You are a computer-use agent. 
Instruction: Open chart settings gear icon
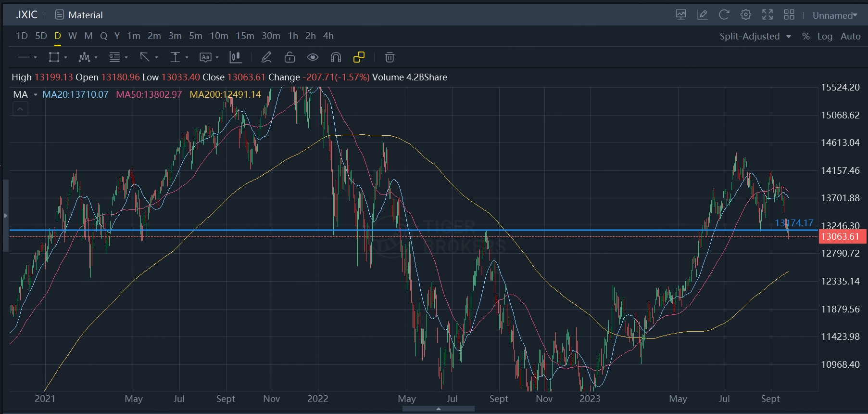745,15
